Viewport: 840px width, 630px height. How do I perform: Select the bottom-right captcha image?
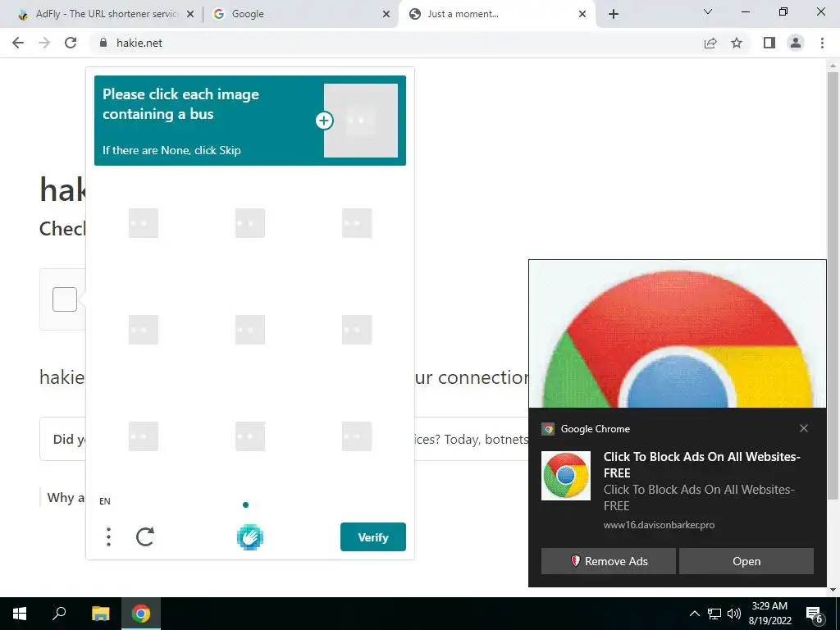[x=357, y=436]
